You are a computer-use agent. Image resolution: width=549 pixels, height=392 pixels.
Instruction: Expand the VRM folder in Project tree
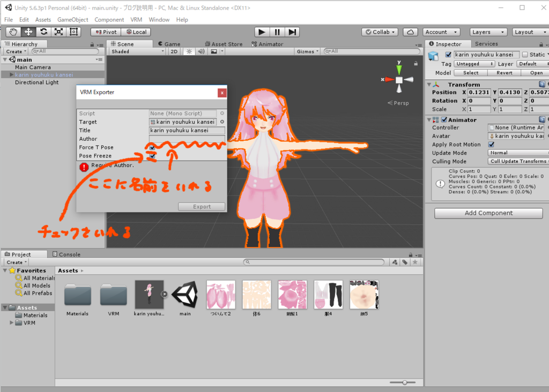12,323
